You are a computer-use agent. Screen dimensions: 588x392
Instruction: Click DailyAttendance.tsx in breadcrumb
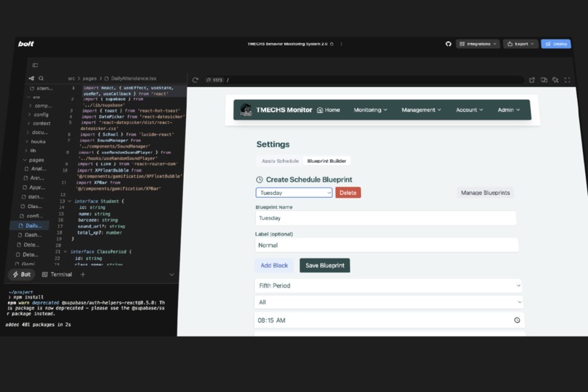tap(130, 78)
